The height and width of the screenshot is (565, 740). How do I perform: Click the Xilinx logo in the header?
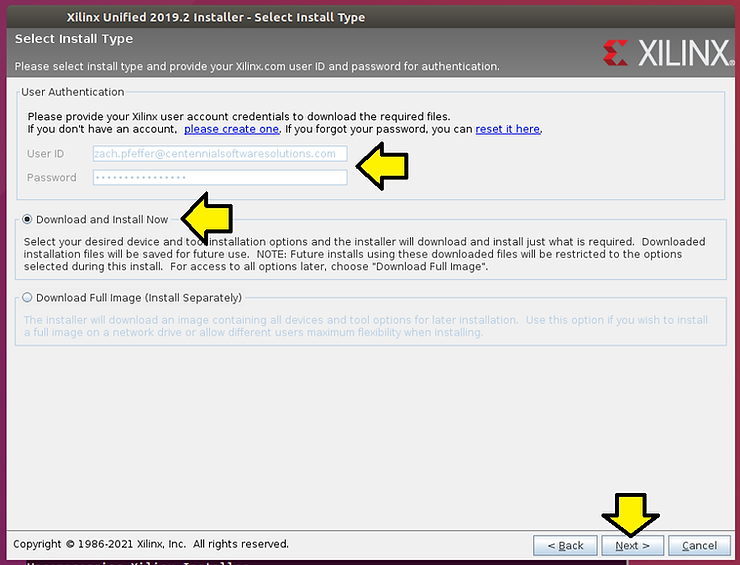coord(668,52)
